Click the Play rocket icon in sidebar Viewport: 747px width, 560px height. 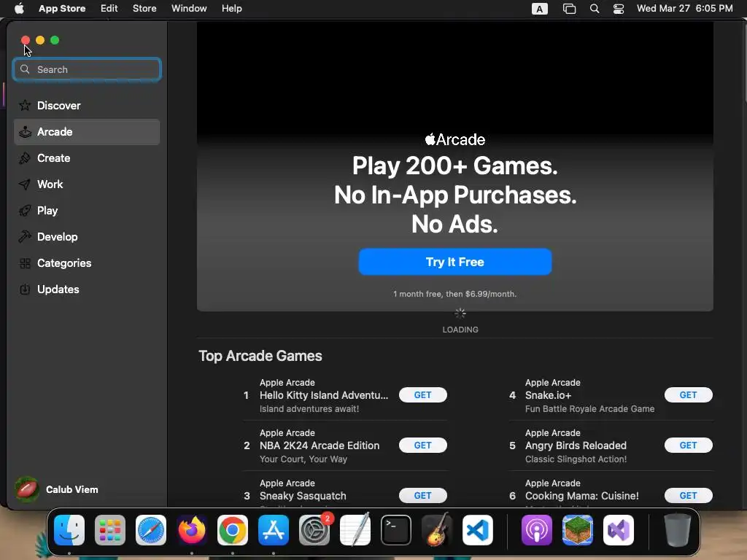click(x=25, y=211)
